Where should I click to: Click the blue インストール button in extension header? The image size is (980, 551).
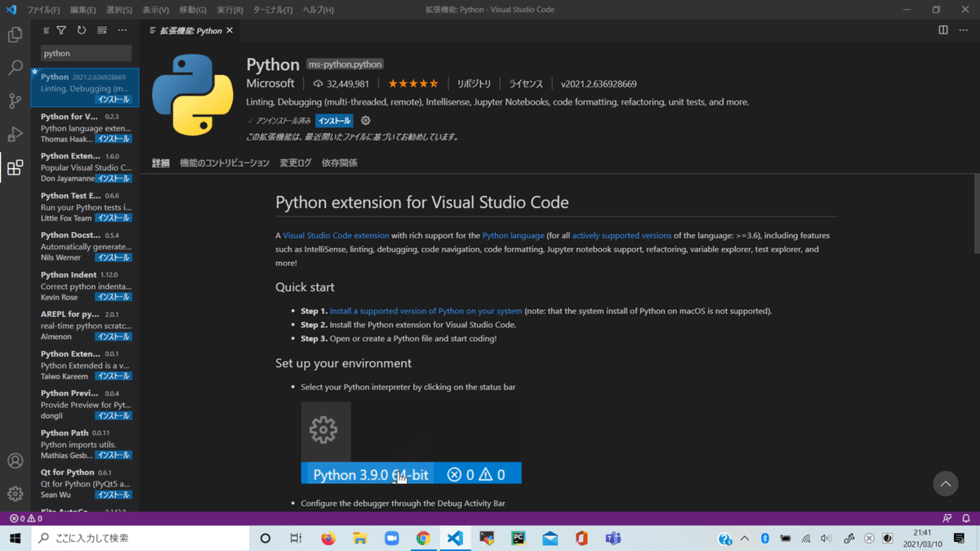pyautogui.click(x=334, y=121)
